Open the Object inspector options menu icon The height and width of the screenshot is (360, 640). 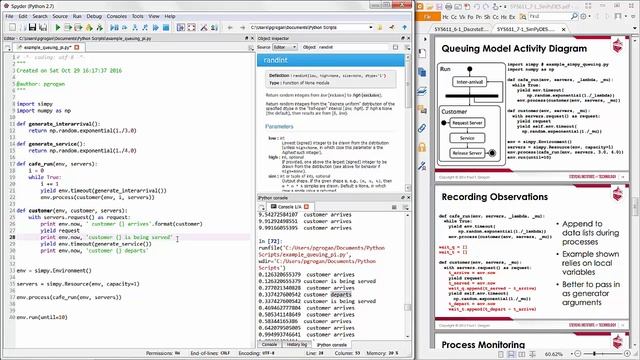[x=407, y=47]
